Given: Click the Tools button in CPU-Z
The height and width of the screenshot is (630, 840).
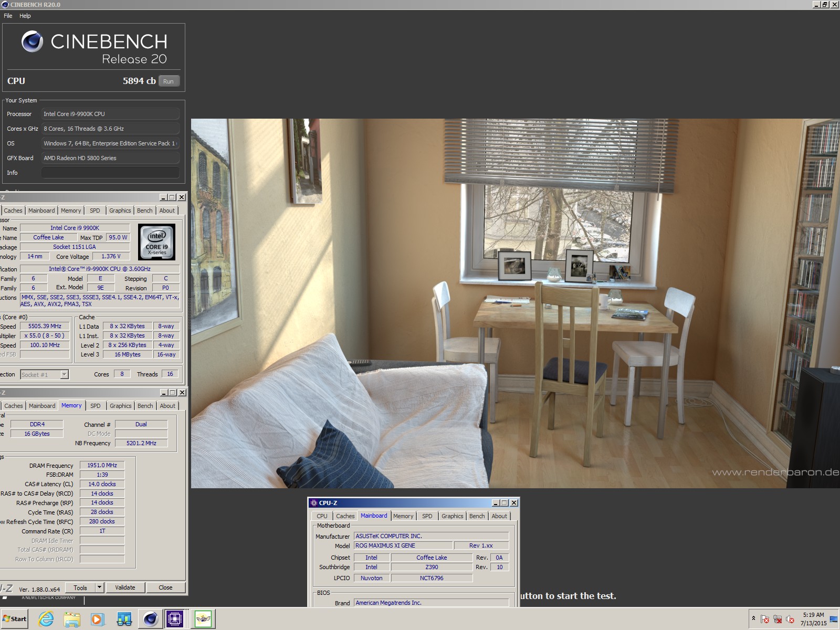Looking at the screenshot, I should 80,587.
